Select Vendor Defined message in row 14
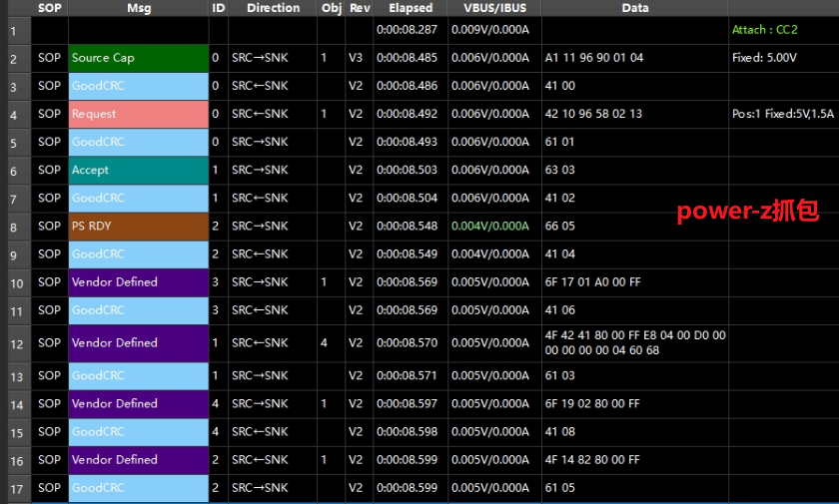The width and height of the screenshot is (839, 504). pyautogui.click(x=138, y=403)
